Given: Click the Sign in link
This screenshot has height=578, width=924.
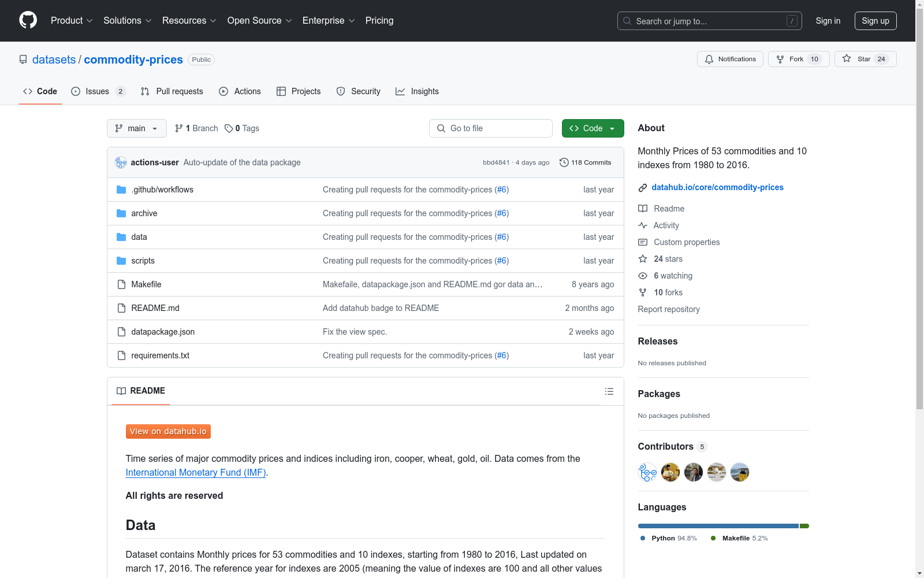Looking at the screenshot, I should coord(828,21).
